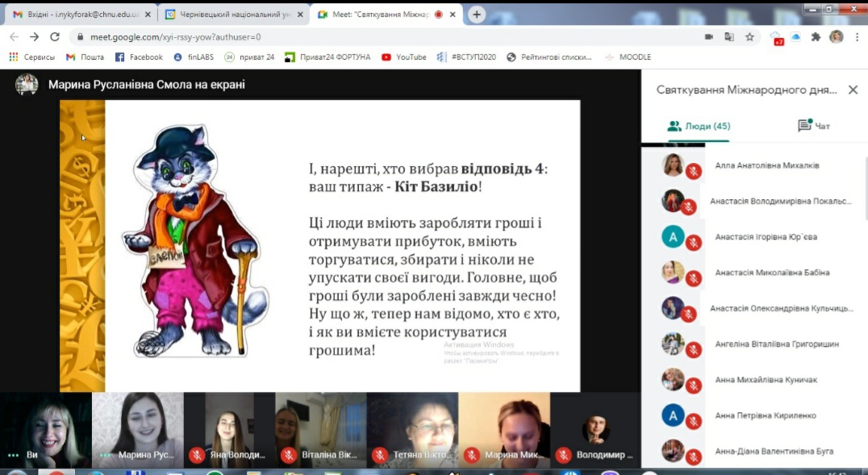Close the participants side panel
This screenshot has height=475, width=868.
point(853,90)
